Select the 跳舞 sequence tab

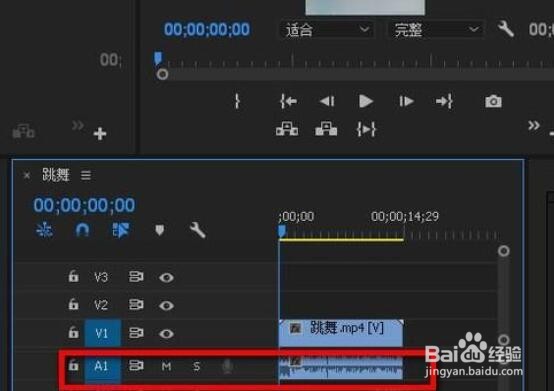coord(56,175)
